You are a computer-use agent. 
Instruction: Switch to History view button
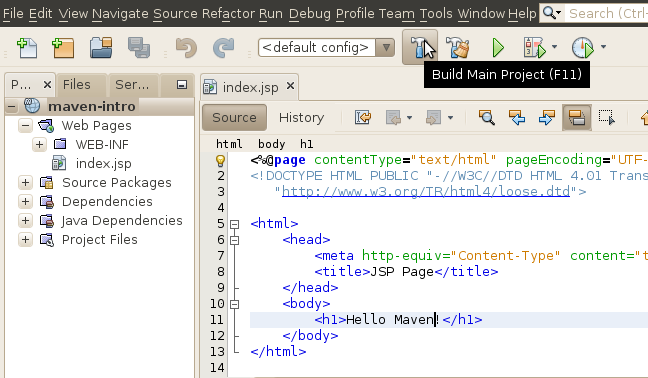[301, 118]
